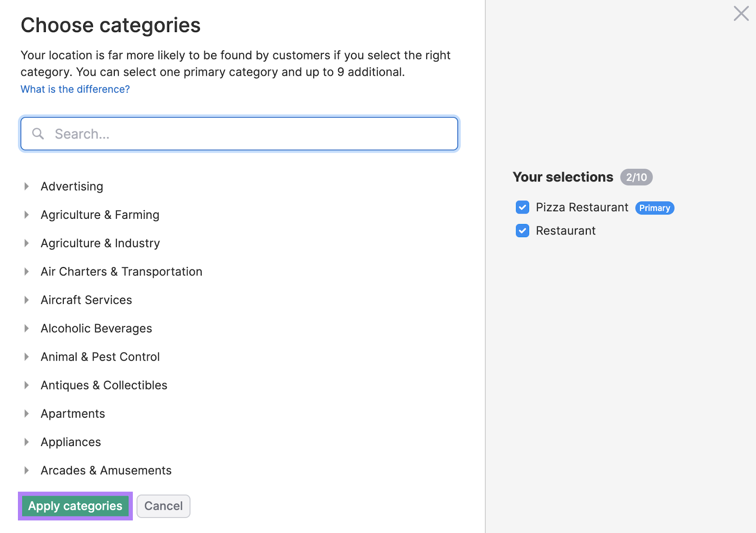Toggle the checkbox beside Pizza Restaurant
This screenshot has height=533, width=756.
(522, 207)
